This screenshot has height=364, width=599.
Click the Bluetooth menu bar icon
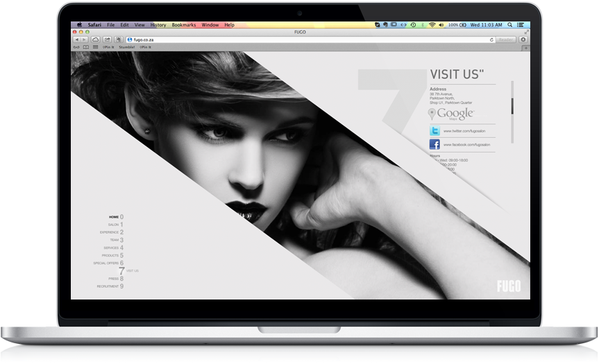point(423,25)
